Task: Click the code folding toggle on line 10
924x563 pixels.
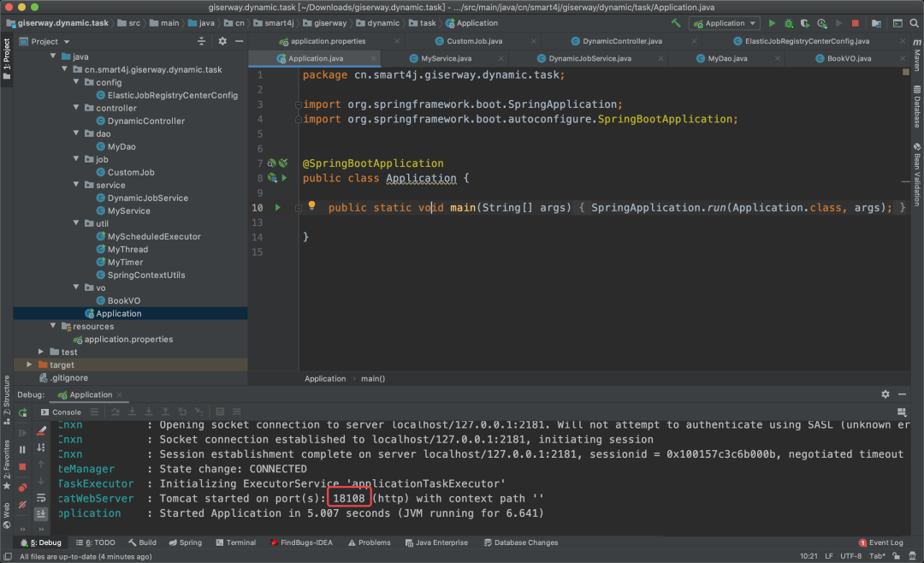Action: click(x=299, y=208)
